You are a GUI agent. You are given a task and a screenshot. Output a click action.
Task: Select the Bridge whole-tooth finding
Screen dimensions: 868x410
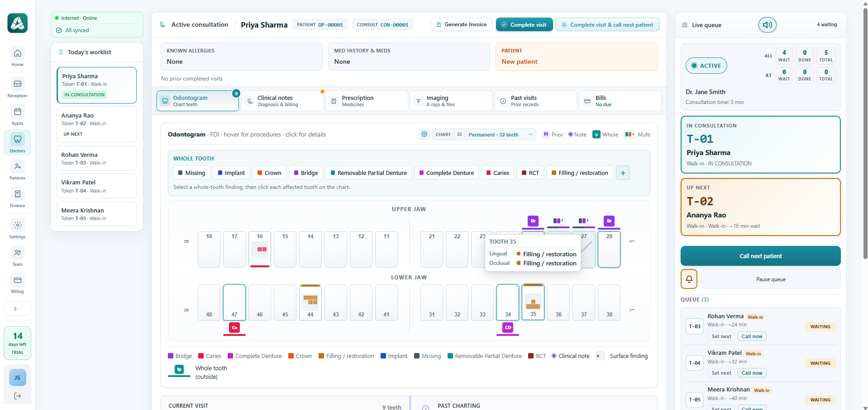tap(306, 173)
